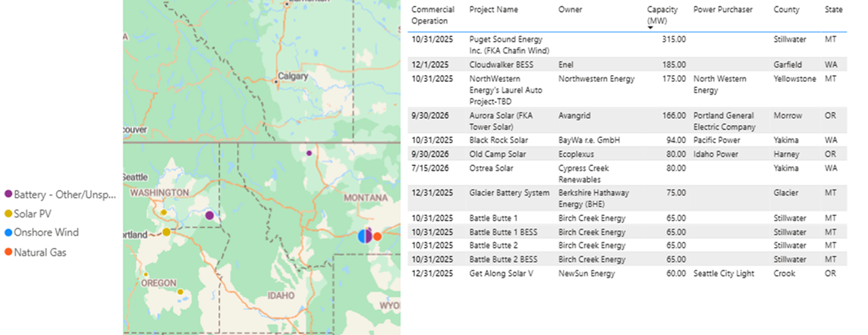Select the Glacier Battery System row
The height and width of the screenshot is (335, 868).
pos(508,193)
